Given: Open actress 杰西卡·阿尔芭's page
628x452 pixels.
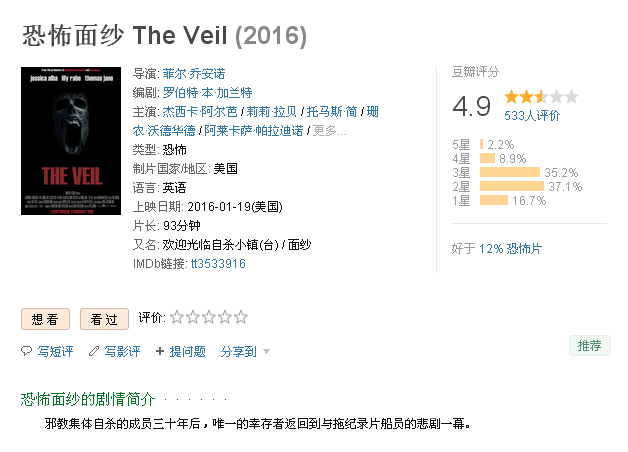Looking at the screenshot, I should [200, 112].
